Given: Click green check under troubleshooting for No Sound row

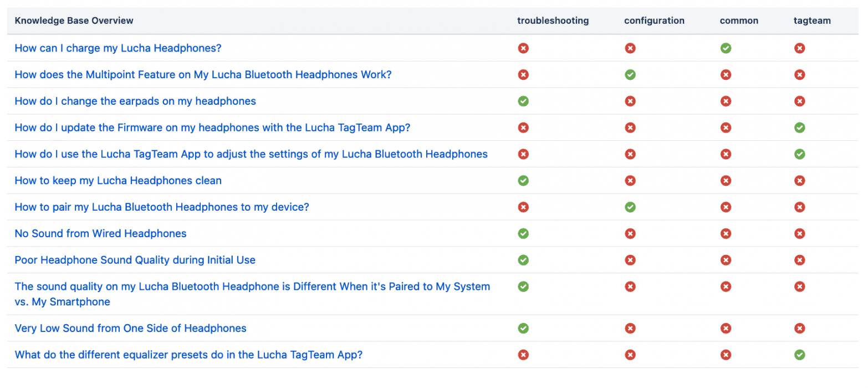Looking at the screenshot, I should pos(523,234).
